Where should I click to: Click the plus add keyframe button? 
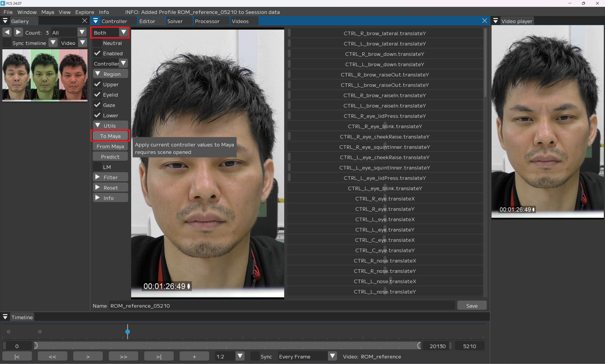[194, 356]
